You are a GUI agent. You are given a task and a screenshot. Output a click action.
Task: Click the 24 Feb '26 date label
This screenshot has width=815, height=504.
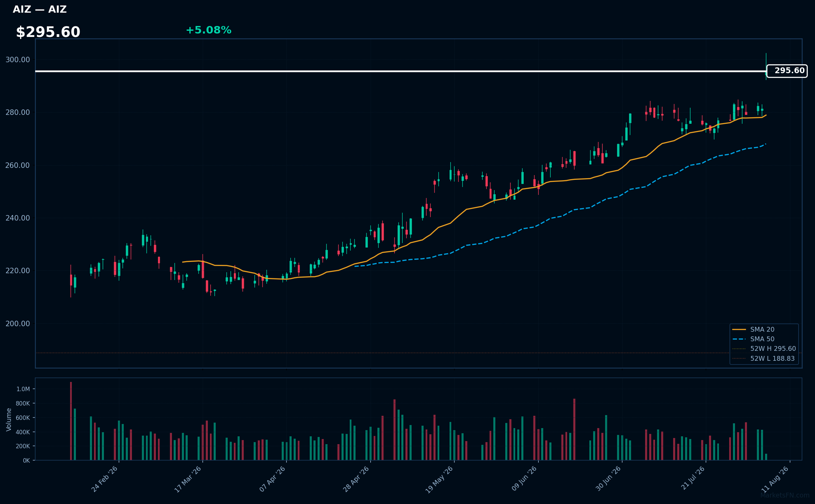coord(104,479)
